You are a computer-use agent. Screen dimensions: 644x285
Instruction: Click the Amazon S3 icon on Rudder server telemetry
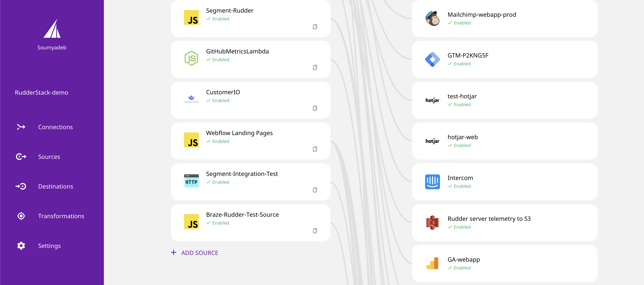432,222
